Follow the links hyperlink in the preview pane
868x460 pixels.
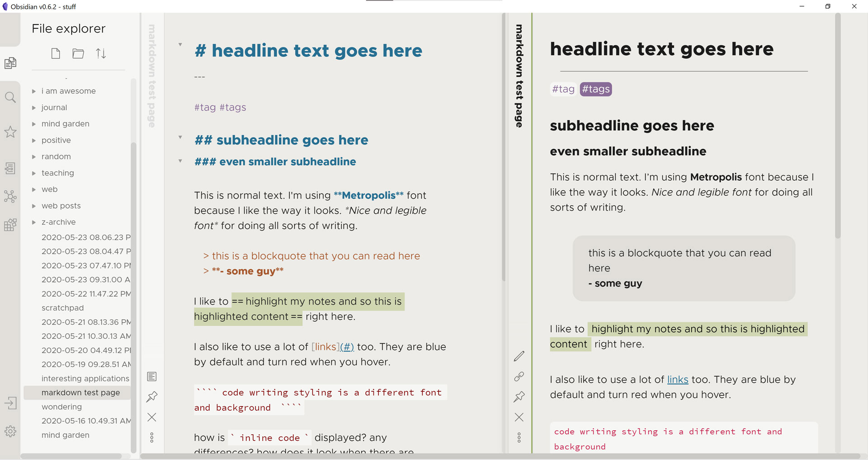[678, 380]
